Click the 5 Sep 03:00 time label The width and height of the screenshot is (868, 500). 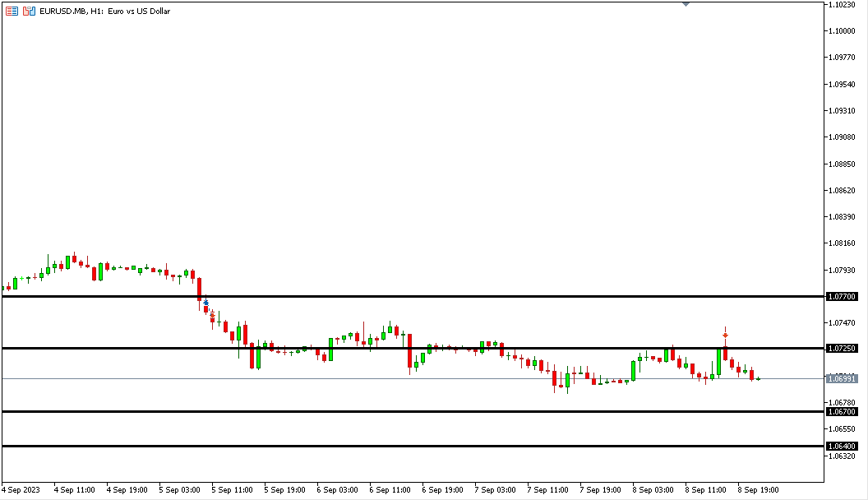179,490
